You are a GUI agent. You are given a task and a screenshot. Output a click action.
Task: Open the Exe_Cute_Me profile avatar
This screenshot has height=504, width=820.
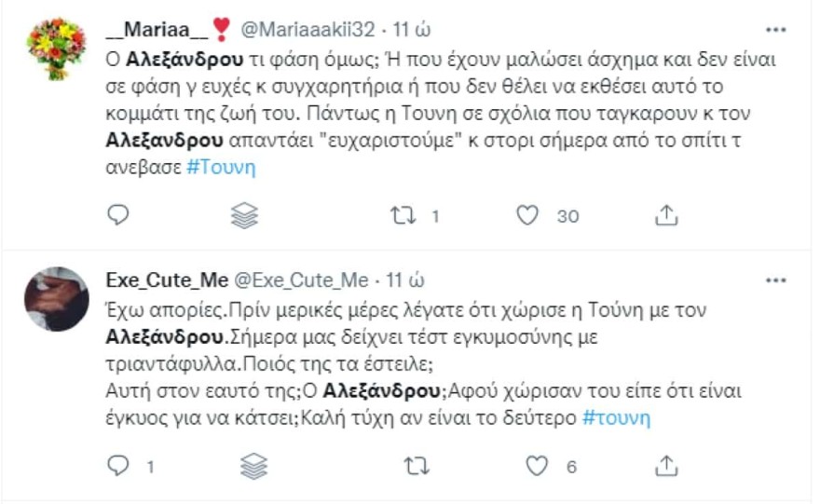click(56, 298)
